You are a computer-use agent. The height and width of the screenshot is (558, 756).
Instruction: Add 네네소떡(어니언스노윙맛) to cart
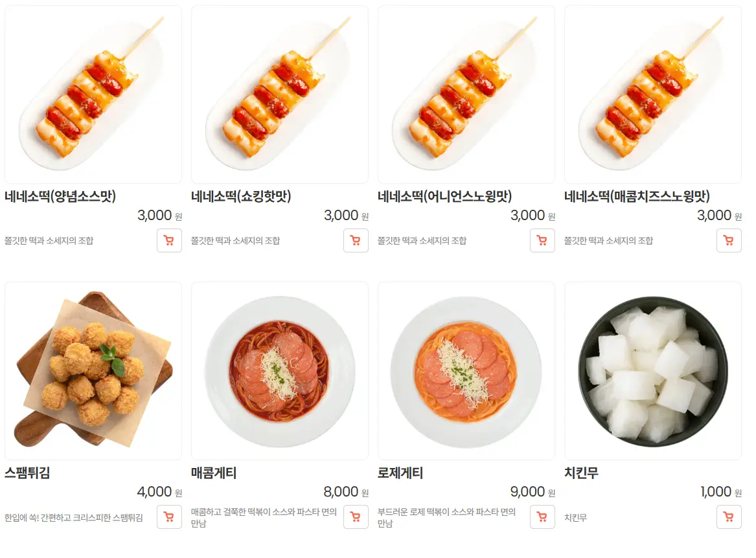click(542, 240)
